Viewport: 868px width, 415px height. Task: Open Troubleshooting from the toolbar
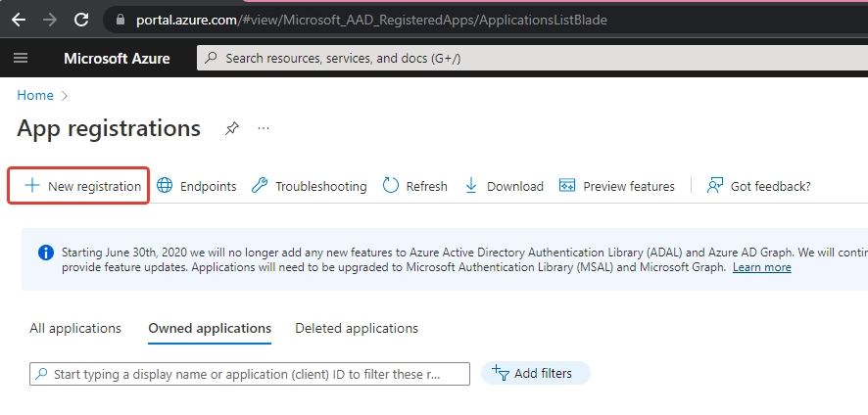309,186
